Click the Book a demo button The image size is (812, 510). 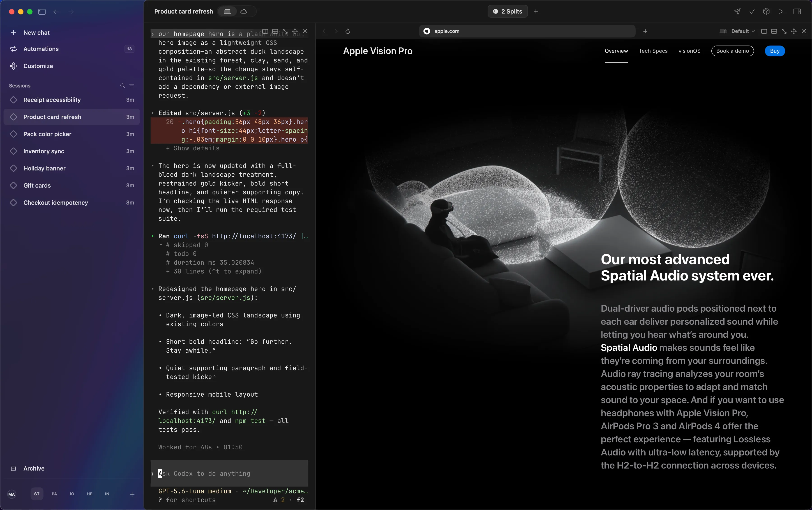[x=732, y=51]
